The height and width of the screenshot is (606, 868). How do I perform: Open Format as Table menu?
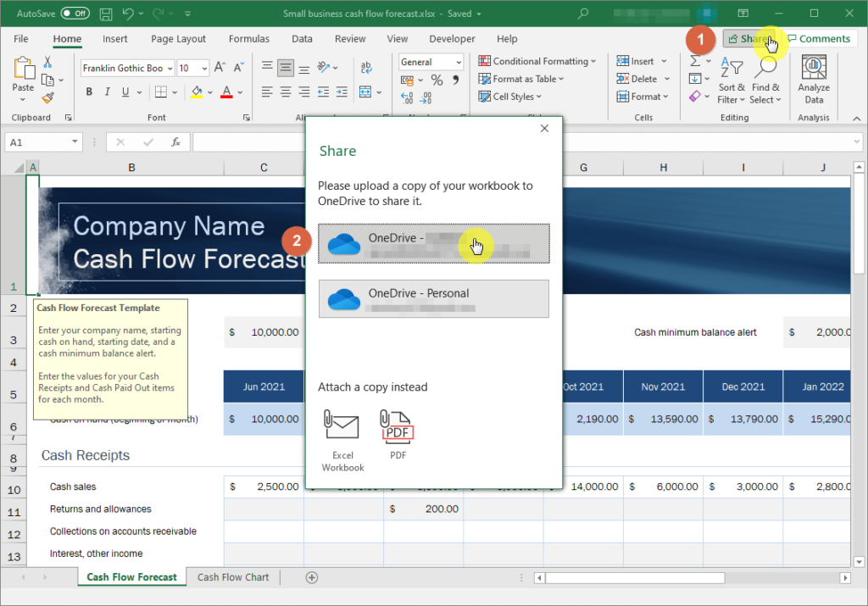click(x=521, y=79)
